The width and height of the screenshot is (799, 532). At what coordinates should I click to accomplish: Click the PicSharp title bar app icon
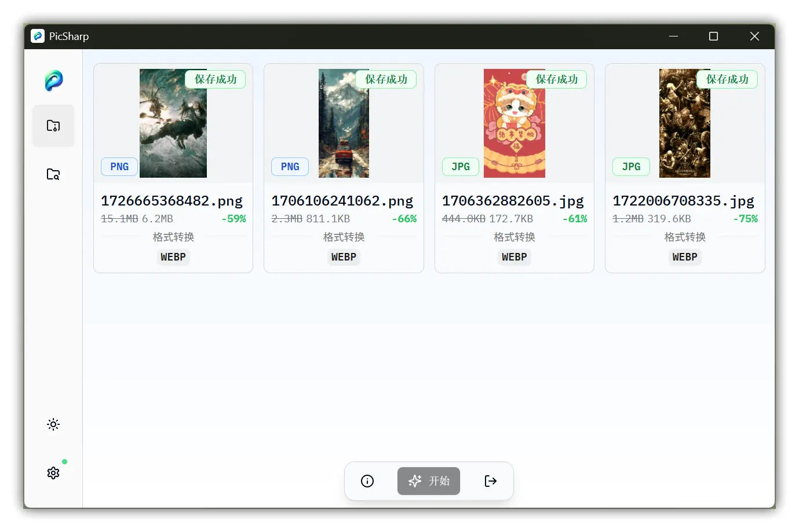pos(38,36)
